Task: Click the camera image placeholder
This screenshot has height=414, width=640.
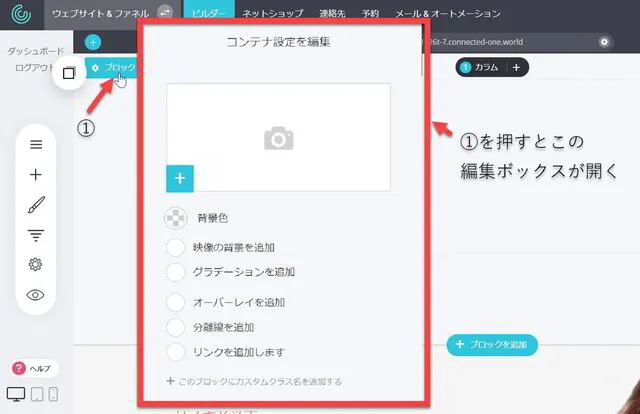Action: (278, 138)
